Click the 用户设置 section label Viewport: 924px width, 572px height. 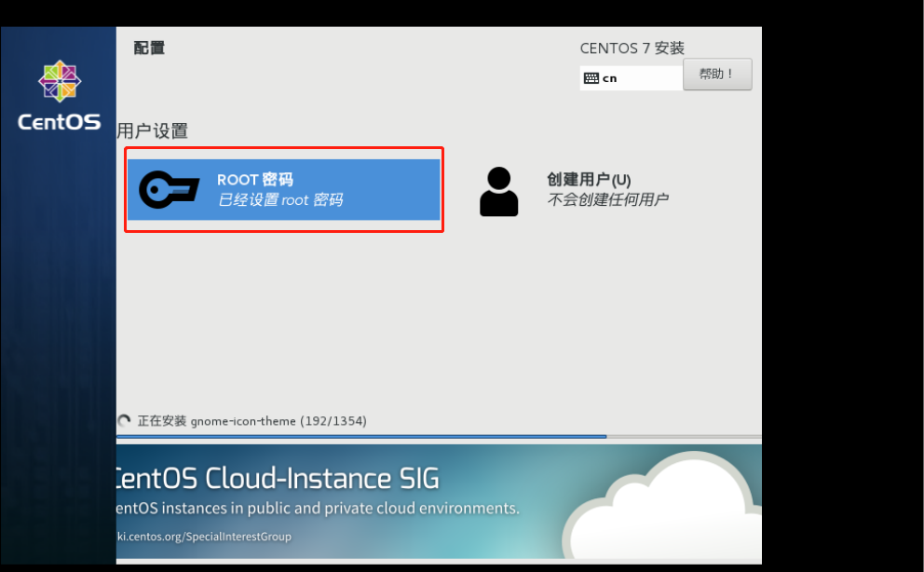coord(152,130)
